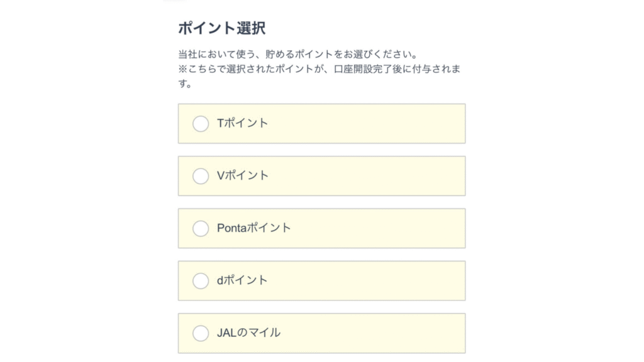Click the Vポイント label text
This screenshot has width=644, height=362.
point(243,175)
